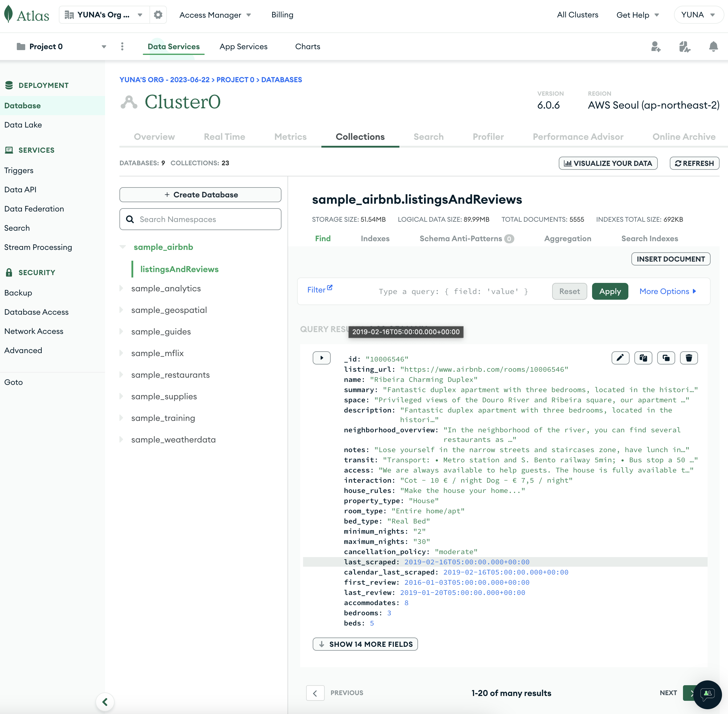Click the invite user icon
This screenshot has width=728, height=714.
pos(656,46)
